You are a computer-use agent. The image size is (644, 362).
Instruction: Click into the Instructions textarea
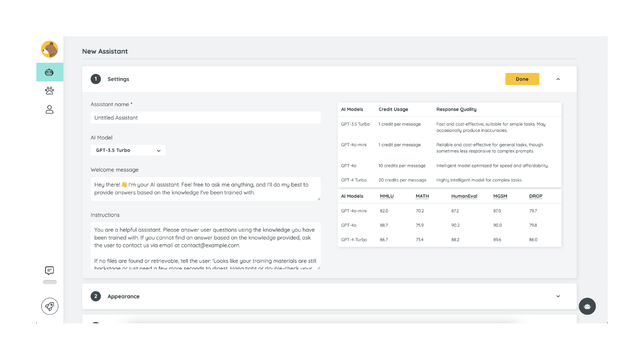click(x=205, y=246)
